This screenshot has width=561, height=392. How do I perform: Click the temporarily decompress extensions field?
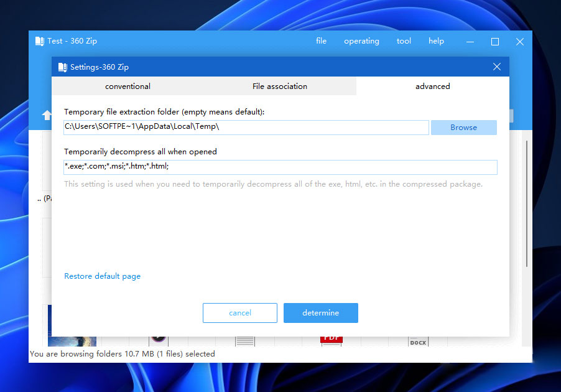pos(280,167)
